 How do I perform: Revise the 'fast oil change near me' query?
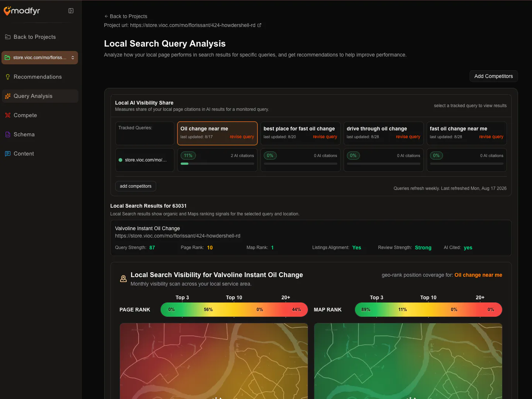click(491, 137)
